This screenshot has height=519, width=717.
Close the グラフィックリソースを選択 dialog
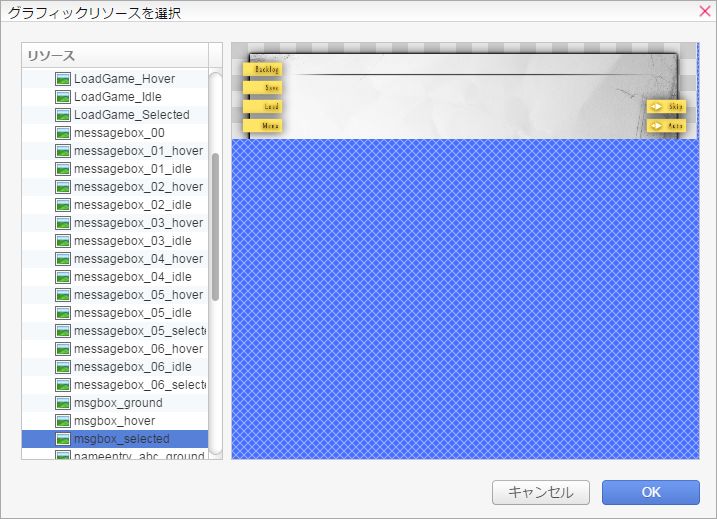click(x=703, y=11)
